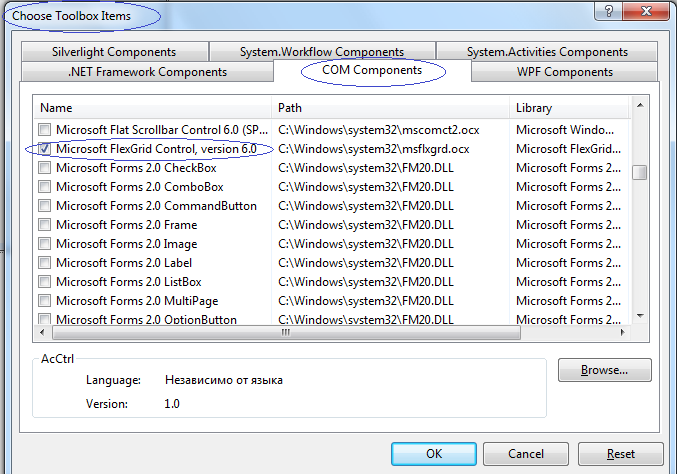Tick the Microsoft Forms 2.0 Image checkbox
The image size is (677, 474).
coord(44,243)
